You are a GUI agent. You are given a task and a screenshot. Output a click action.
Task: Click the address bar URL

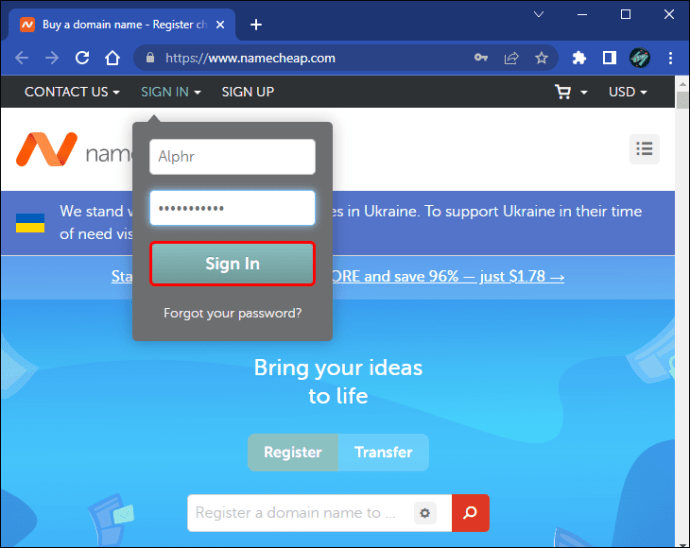click(x=250, y=58)
